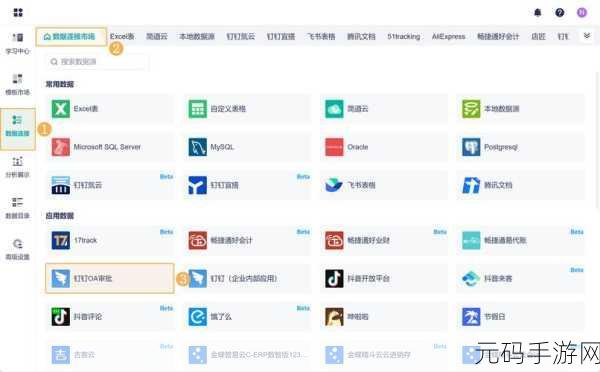Switch to the 腾讯文档 tab

361,36
